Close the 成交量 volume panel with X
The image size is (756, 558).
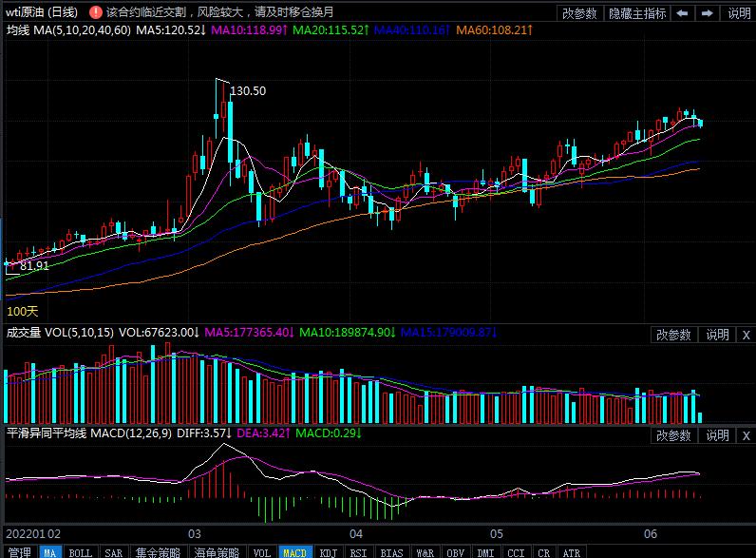746,335
